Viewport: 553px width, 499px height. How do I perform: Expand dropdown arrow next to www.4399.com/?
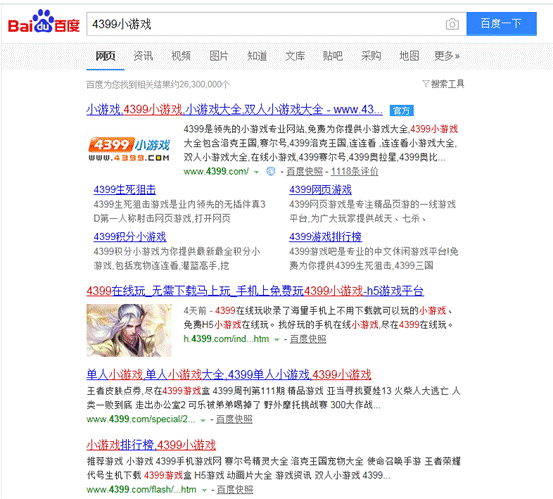tap(257, 172)
